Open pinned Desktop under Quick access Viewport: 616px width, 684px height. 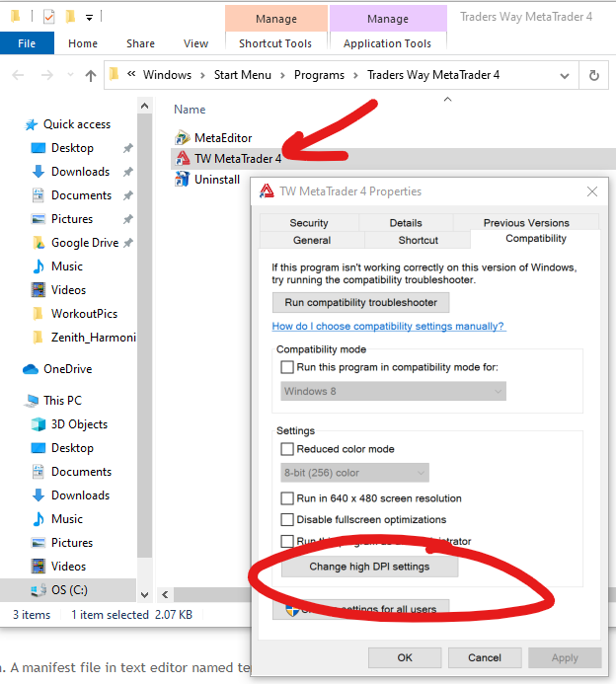pyautogui.click(x=63, y=148)
